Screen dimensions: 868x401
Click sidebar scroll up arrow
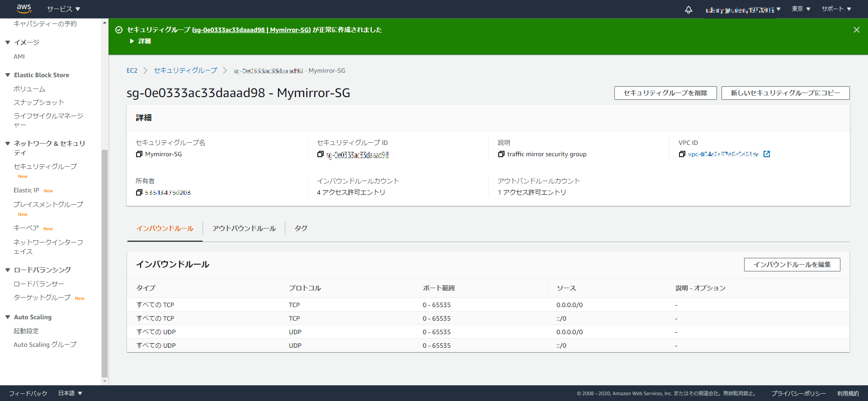pos(104,22)
